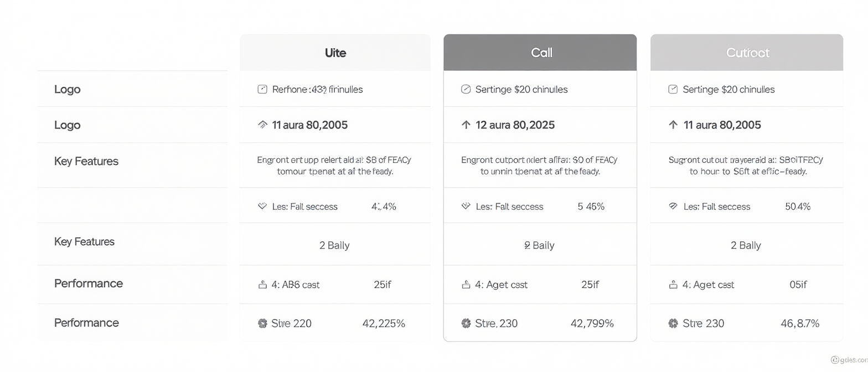The height and width of the screenshot is (372, 868).
Task: Click the gear icon beside Stre. 230 in Call
Action: (466, 323)
